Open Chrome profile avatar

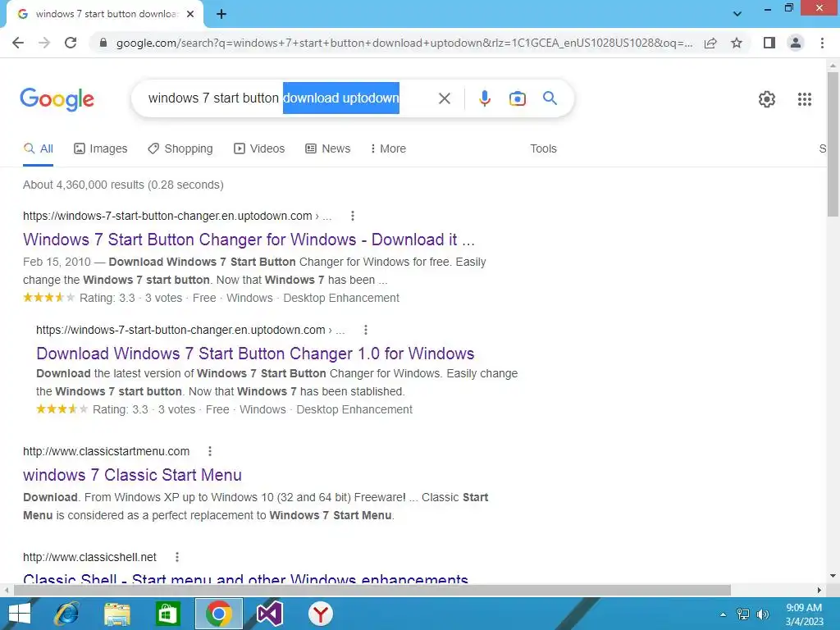[x=796, y=43]
